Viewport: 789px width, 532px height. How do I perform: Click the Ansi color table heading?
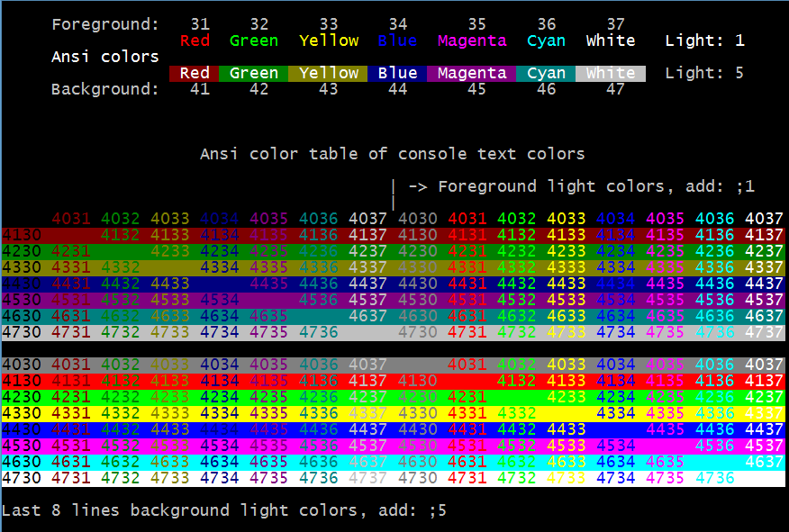tap(392, 154)
